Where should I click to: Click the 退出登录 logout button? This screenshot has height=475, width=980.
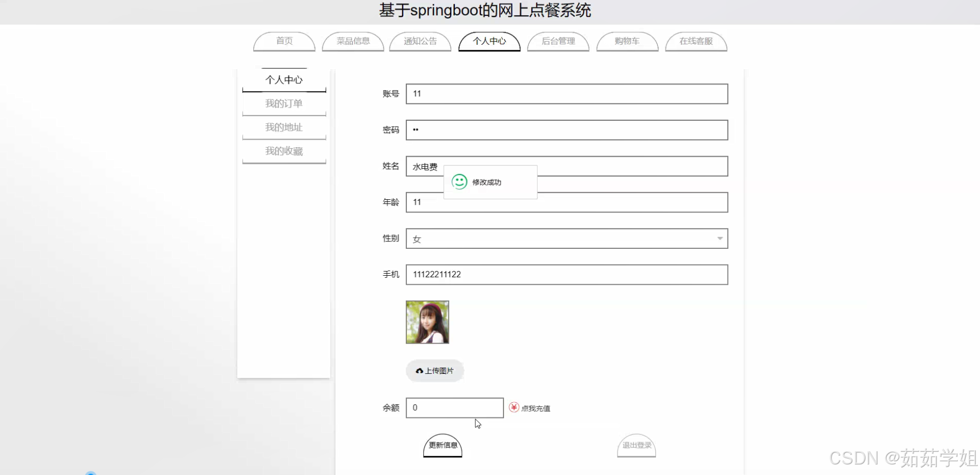(x=636, y=445)
